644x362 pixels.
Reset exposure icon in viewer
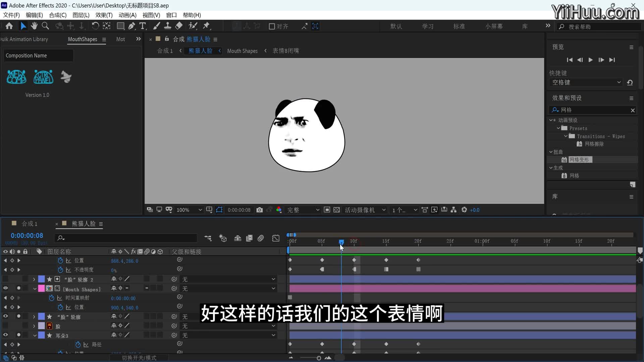point(464,210)
